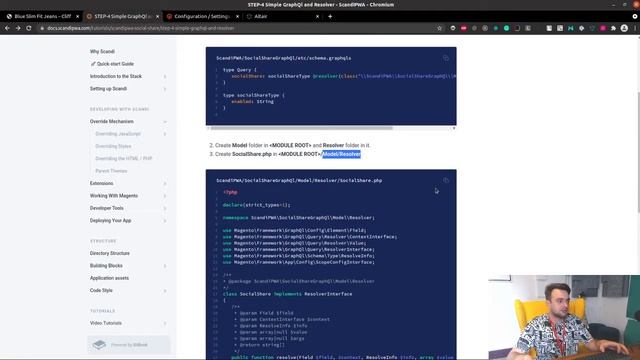Close the Blue Slim Fit Jeans tab

pyautogui.click(x=78, y=16)
